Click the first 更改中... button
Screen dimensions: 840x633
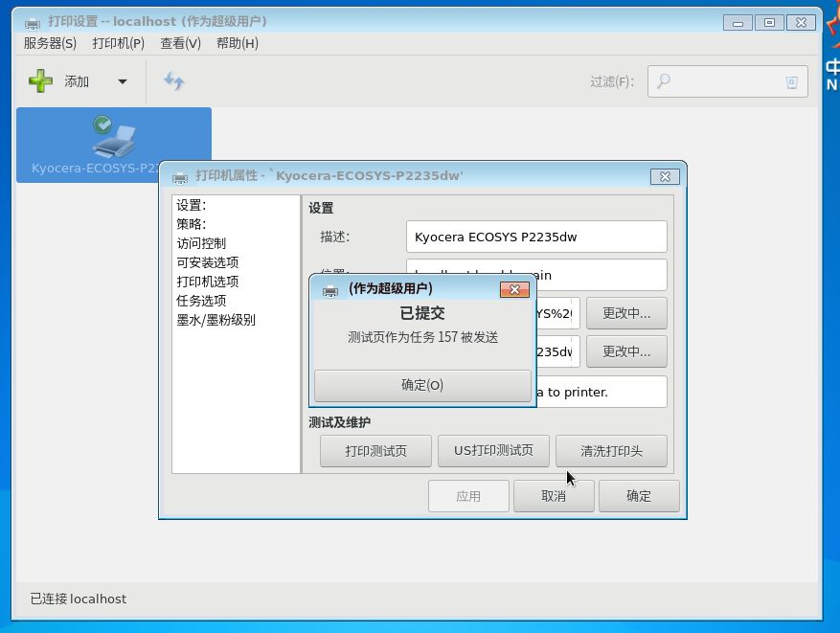626,313
